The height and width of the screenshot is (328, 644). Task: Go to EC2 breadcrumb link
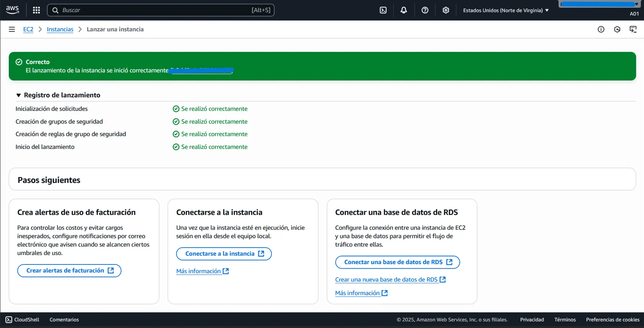tap(28, 29)
